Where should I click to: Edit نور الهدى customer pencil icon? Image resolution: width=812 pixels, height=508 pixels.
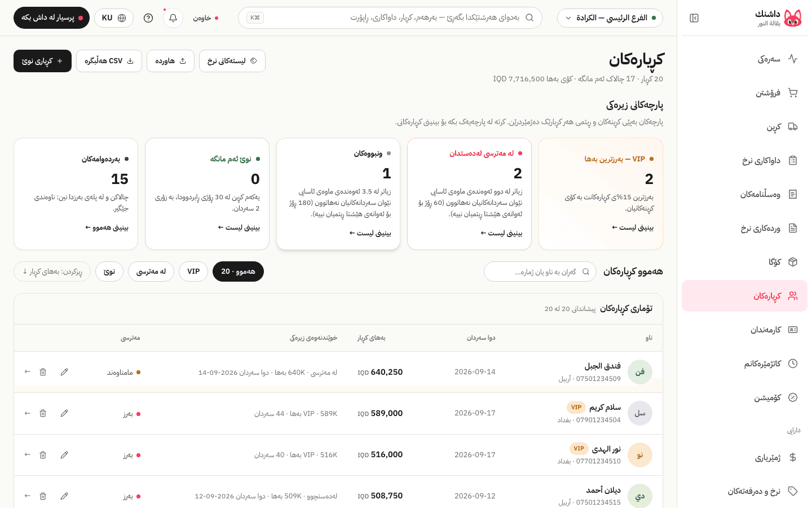coord(64,454)
